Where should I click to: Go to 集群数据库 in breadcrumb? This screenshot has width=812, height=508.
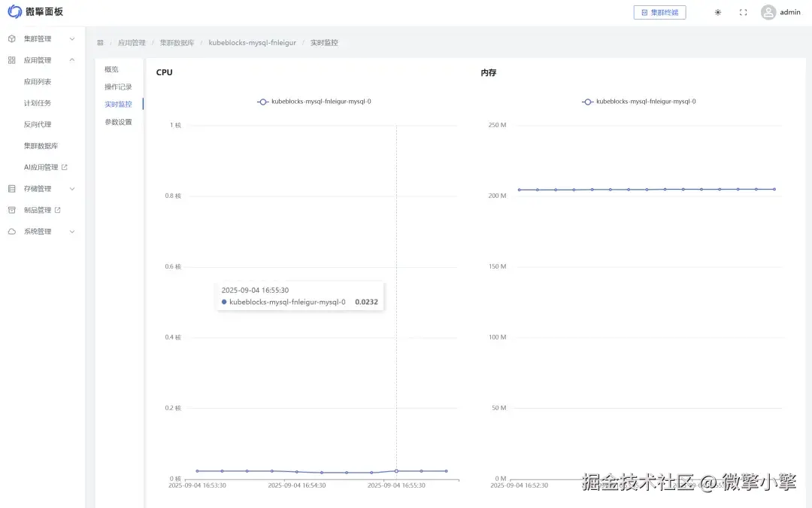[177, 42]
